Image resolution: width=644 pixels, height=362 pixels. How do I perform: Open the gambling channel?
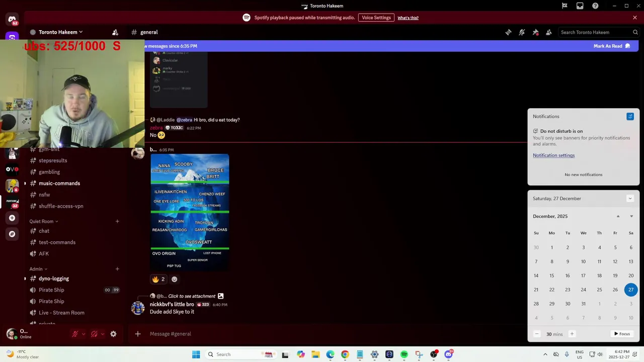(49, 172)
